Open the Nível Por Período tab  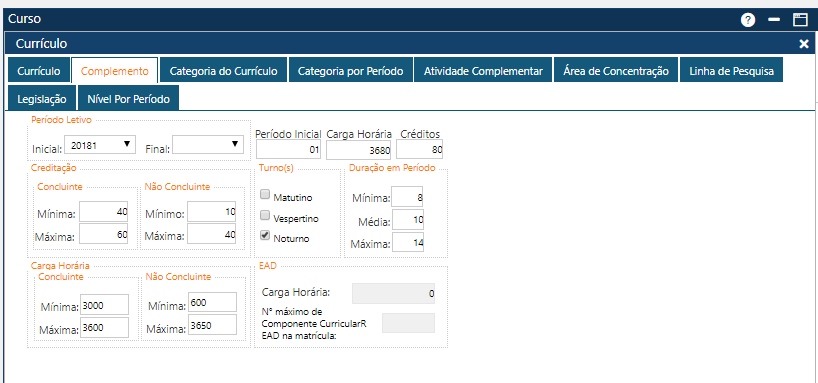[x=128, y=99]
